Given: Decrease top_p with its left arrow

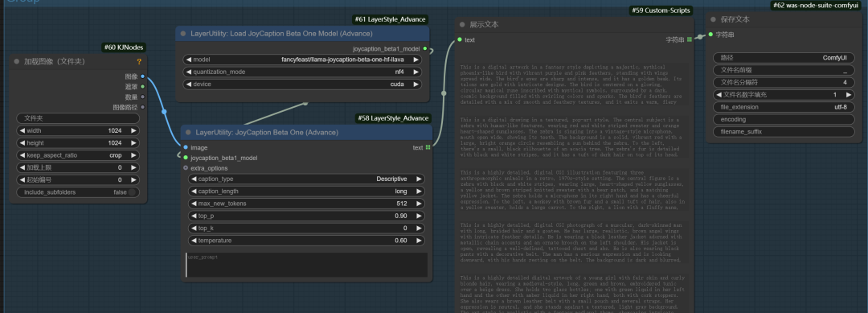Looking at the screenshot, I should pyautogui.click(x=193, y=216).
